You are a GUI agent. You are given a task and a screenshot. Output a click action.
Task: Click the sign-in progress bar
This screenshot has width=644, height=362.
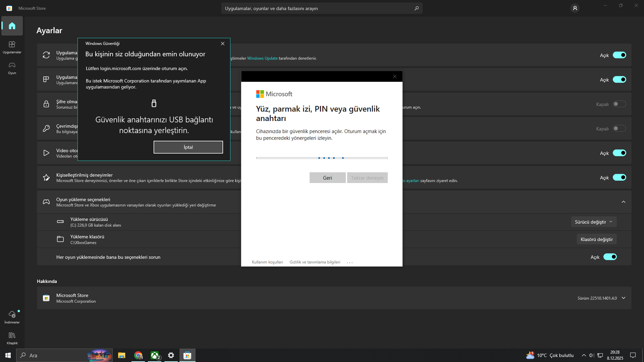(322, 158)
